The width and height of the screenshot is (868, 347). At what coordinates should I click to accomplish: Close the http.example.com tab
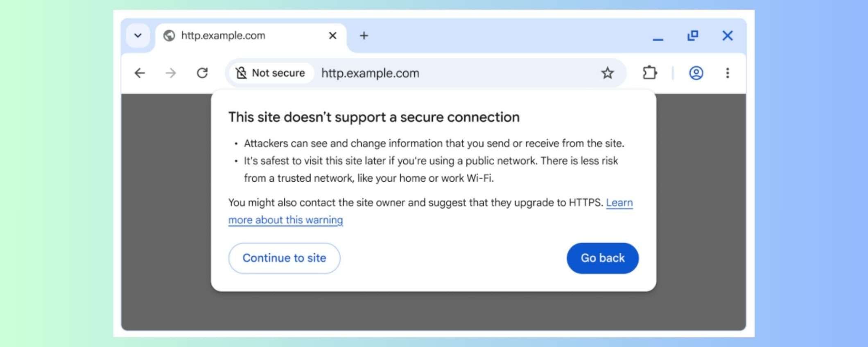(332, 36)
